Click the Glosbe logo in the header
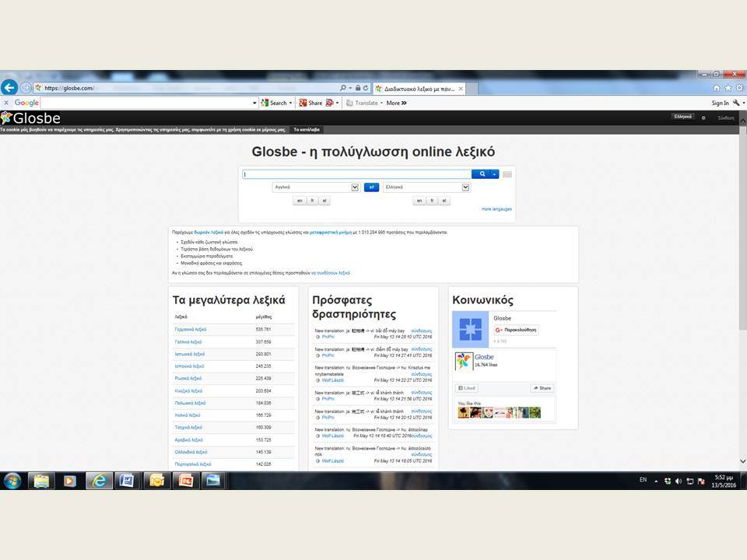 30,118
